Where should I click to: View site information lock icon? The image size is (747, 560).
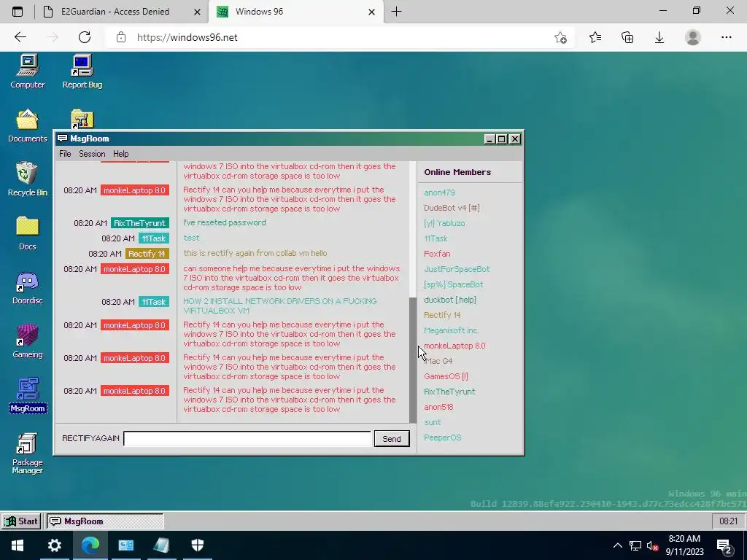[x=121, y=37]
